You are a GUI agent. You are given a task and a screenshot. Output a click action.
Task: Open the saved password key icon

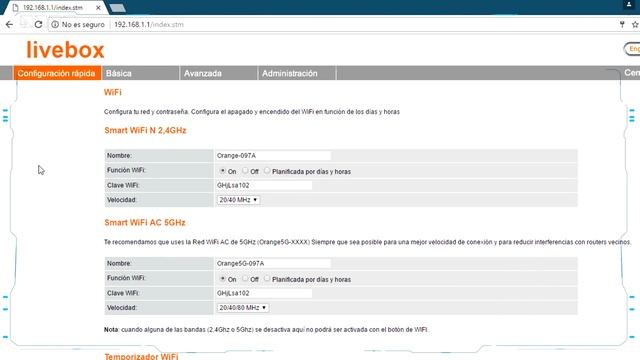pos(622,24)
